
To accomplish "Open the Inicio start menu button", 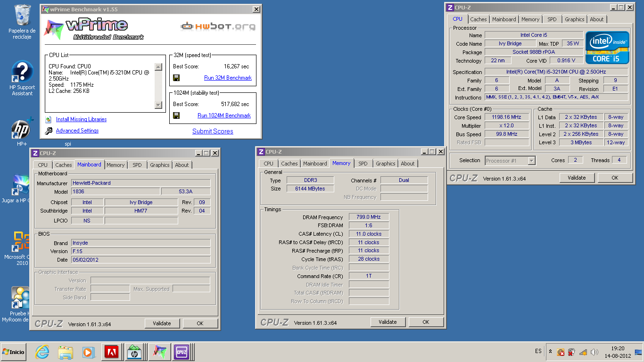I will pos(14,352).
